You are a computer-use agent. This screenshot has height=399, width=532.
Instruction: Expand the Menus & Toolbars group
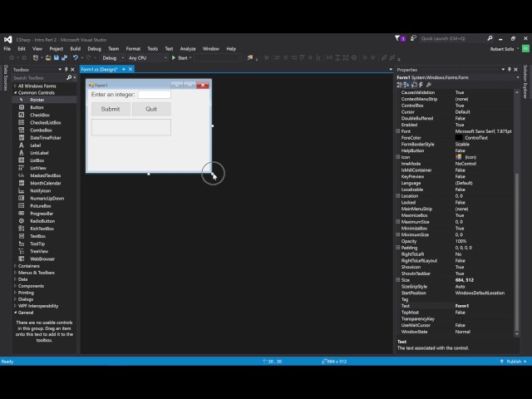pyautogui.click(x=15, y=273)
